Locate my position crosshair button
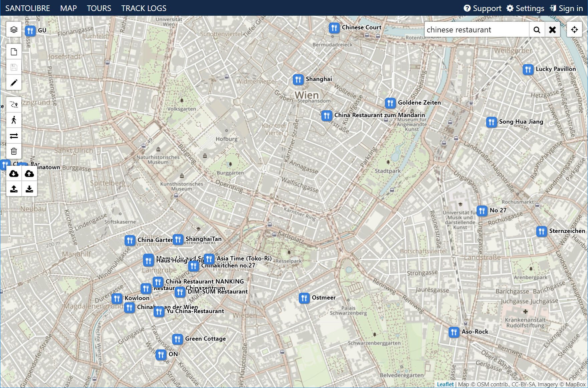Screen dimensions: 588x388 574,30
